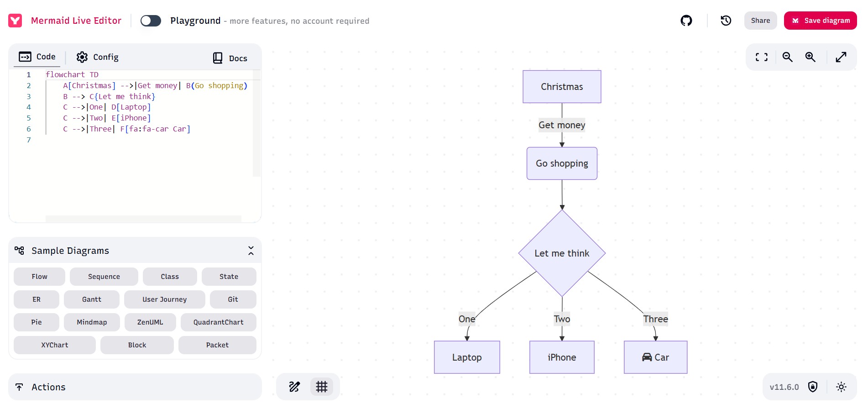Collapse the Sample Diagrams panel
Viewport: 868px width, 409px height.
tap(251, 251)
